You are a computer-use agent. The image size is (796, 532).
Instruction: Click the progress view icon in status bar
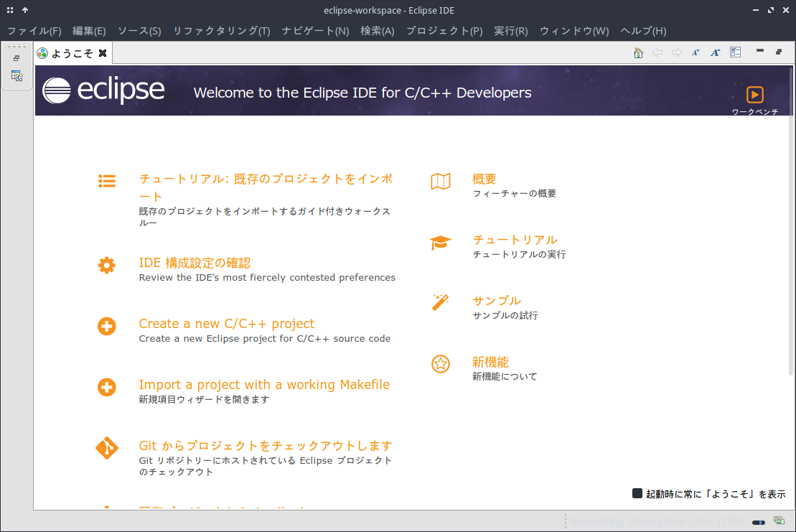pos(779,521)
